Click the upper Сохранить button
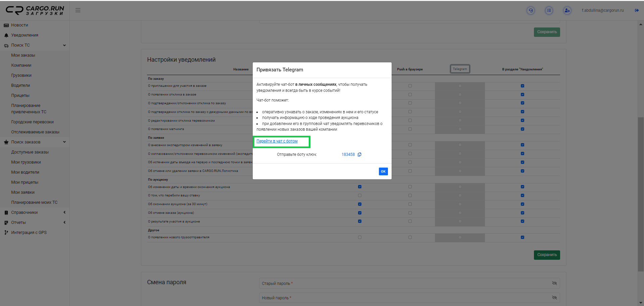This screenshot has width=644, height=306. pos(547,32)
